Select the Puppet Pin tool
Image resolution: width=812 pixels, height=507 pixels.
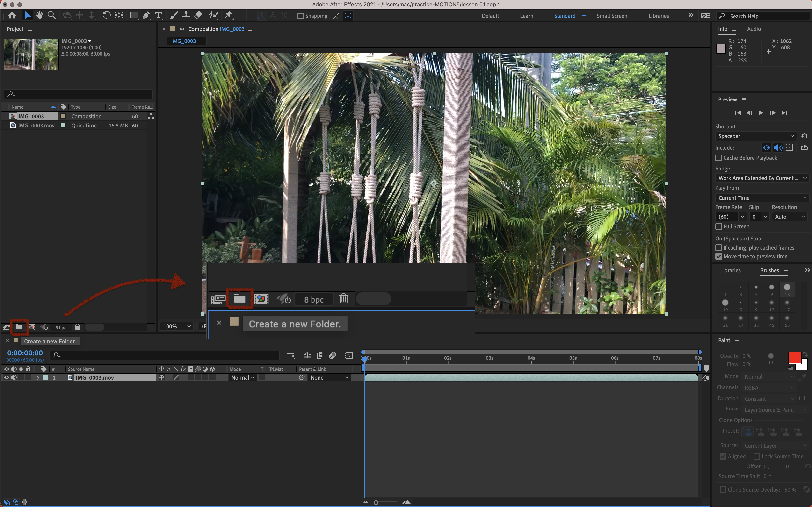click(229, 15)
